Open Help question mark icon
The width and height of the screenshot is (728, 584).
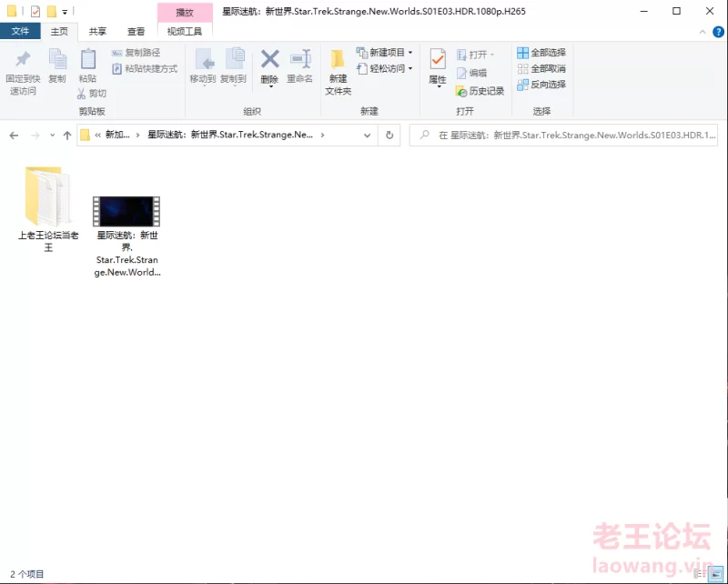[718, 32]
